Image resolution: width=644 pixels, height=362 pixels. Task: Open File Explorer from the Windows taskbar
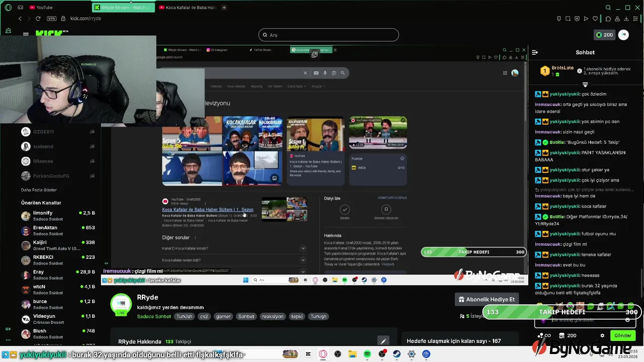click(x=352, y=354)
